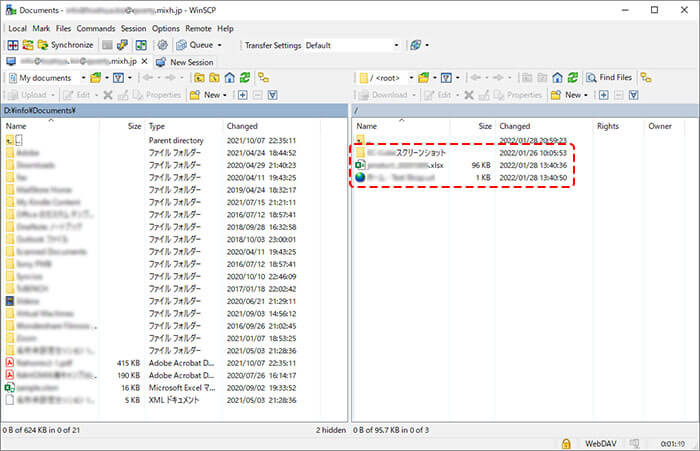Click the remote panel New button

tap(566, 95)
